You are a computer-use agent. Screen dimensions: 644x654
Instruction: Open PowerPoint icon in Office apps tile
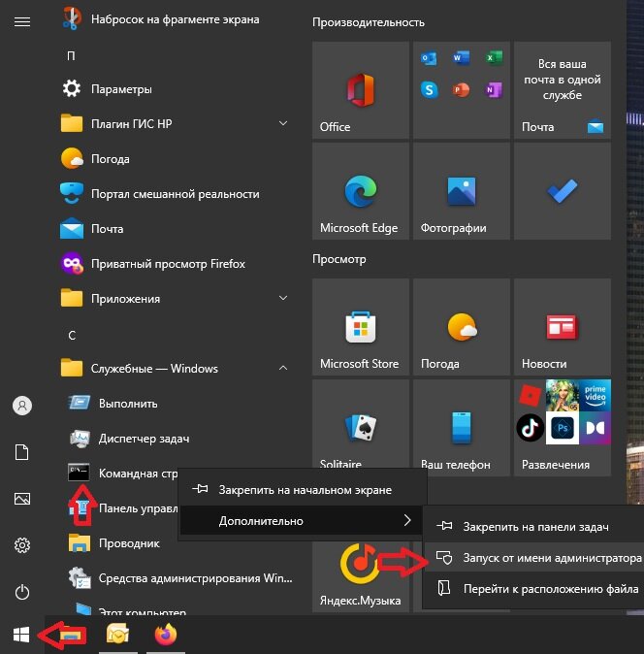pyautogui.click(x=461, y=89)
